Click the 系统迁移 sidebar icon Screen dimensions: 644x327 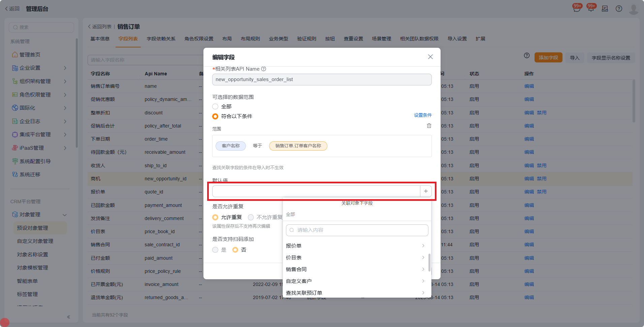pyautogui.click(x=15, y=174)
